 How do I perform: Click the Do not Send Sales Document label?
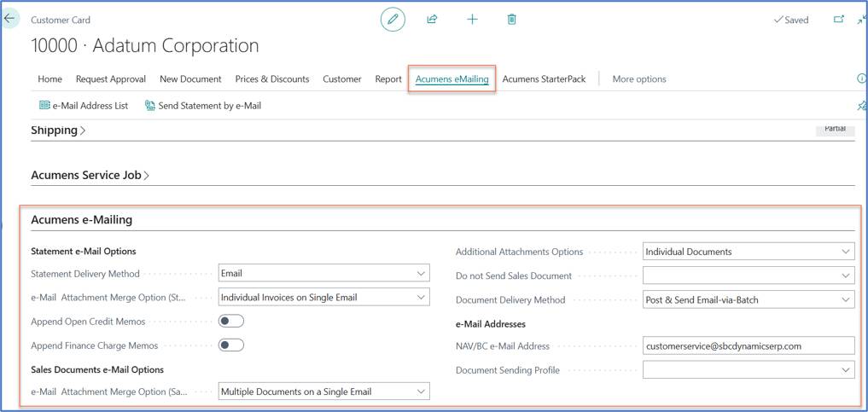coord(514,276)
